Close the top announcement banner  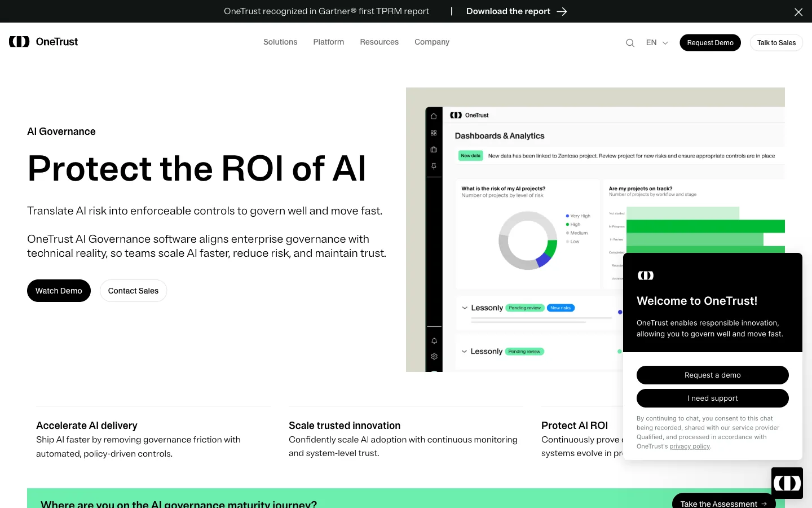pos(798,12)
